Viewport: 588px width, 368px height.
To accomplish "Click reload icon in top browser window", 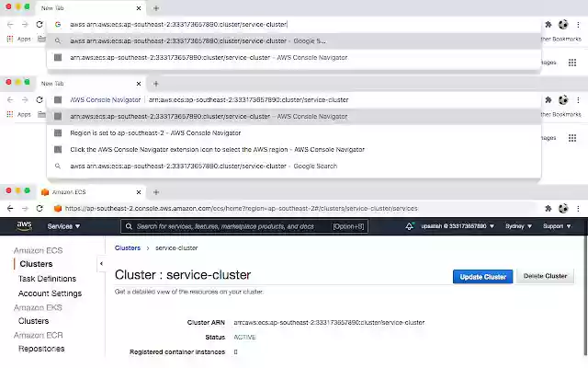I will pos(40,25).
